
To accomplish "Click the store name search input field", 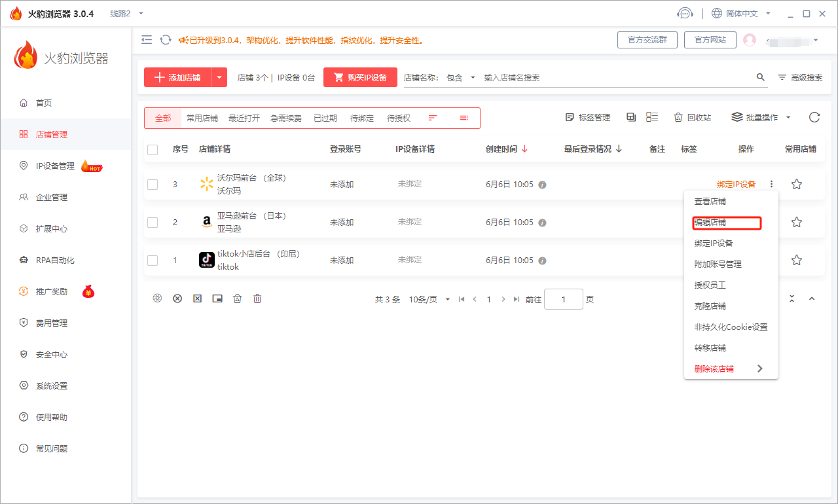I will 615,77.
